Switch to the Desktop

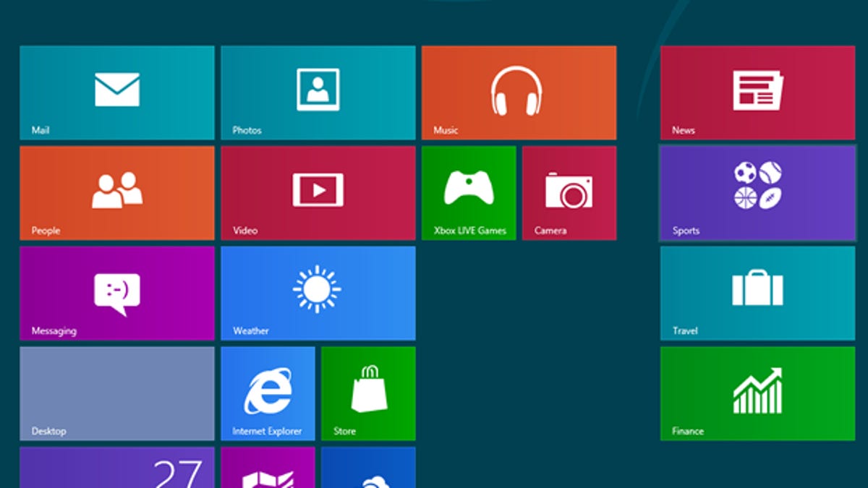click(x=116, y=394)
